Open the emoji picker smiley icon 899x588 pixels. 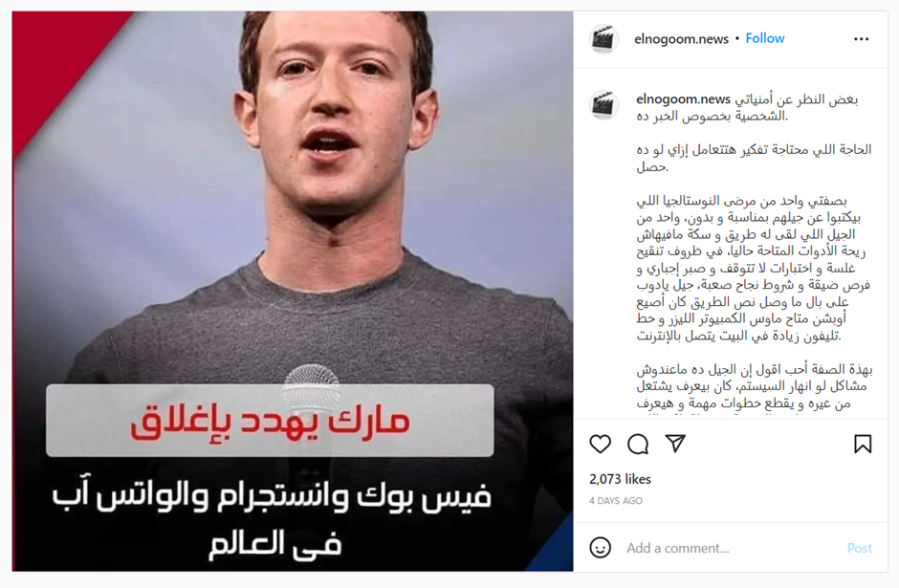coord(601,548)
